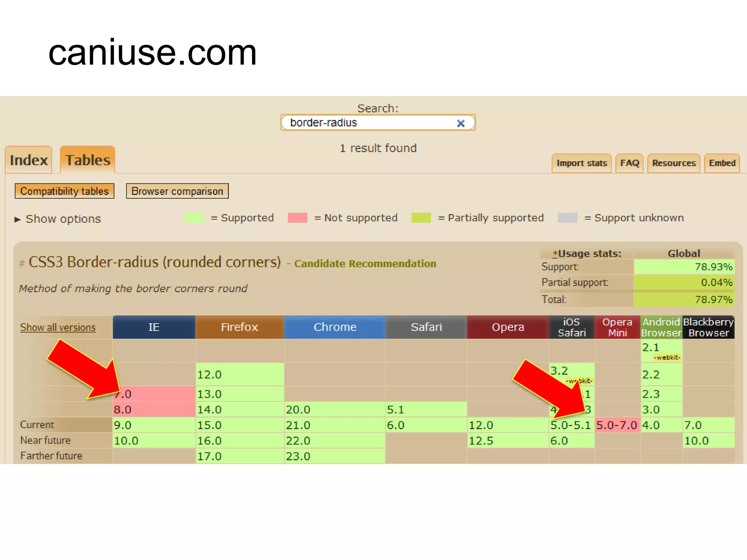The height and width of the screenshot is (560, 747).
Task: Click the # anchor before CSS3 Border-radius
Action: (x=22, y=263)
